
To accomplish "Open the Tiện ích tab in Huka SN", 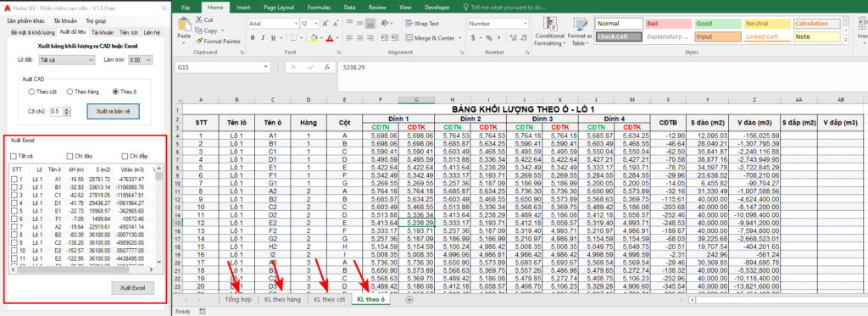I will [x=128, y=33].
